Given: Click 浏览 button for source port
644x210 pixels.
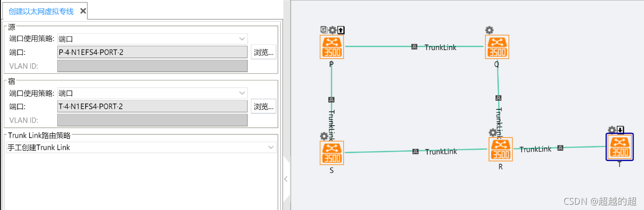Looking at the screenshot, I should point(263,52).
